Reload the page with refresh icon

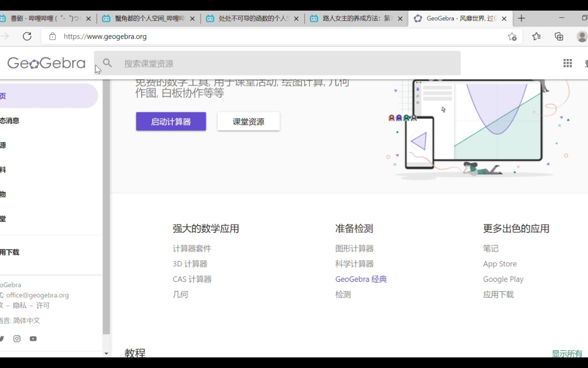pos(27,36)
